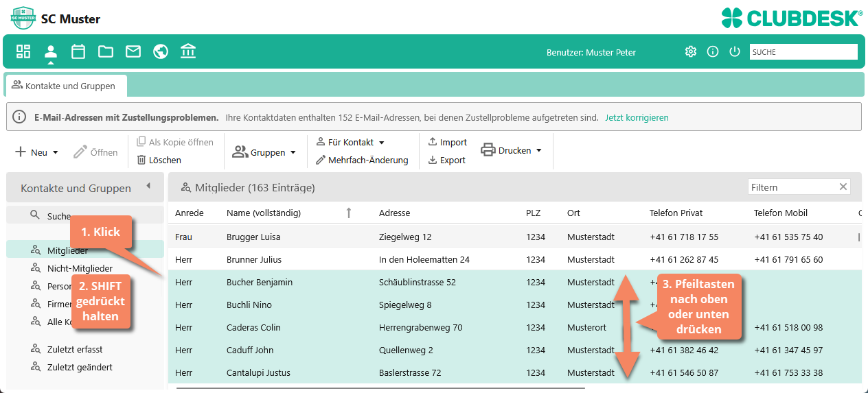The image size is (868, 393).
Task: Click the Export button
Action: [446, 160]
